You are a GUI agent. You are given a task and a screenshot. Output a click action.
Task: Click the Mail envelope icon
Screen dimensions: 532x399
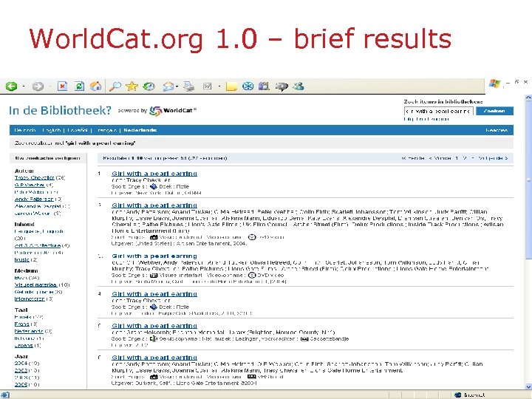click(168, 87)
